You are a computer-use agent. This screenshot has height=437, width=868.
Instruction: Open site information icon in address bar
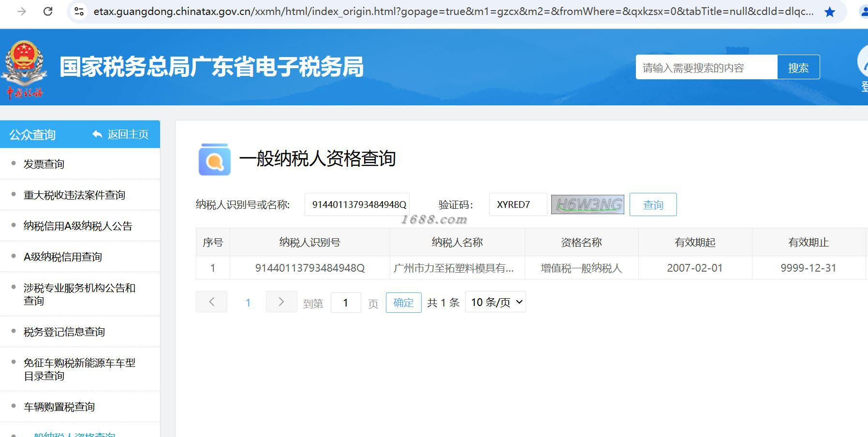79,11
